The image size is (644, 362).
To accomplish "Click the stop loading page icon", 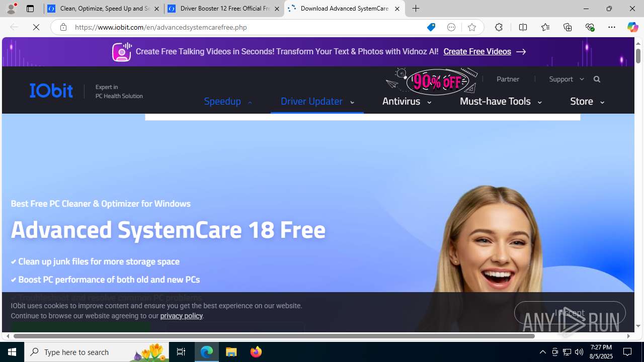I will (x=36, y=27).
